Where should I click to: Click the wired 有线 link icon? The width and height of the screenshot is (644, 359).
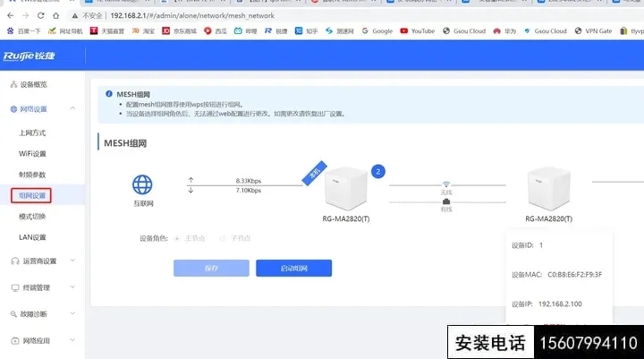pos(446,201)
